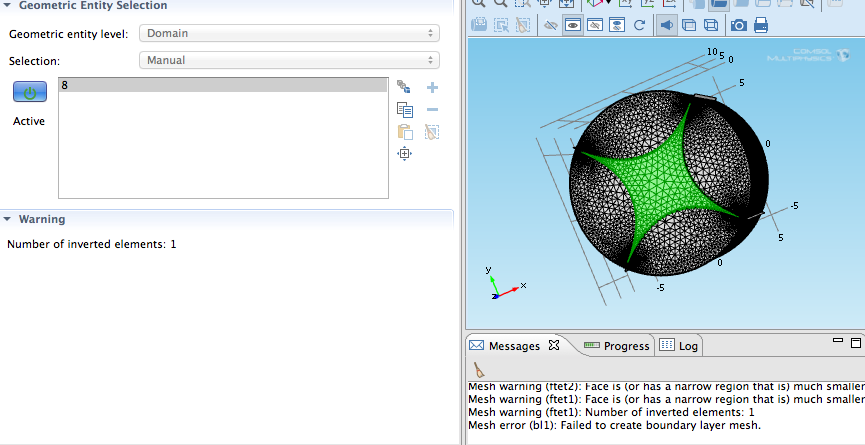
Task: Toggle the Active selection power button
Action: [29, 93]
